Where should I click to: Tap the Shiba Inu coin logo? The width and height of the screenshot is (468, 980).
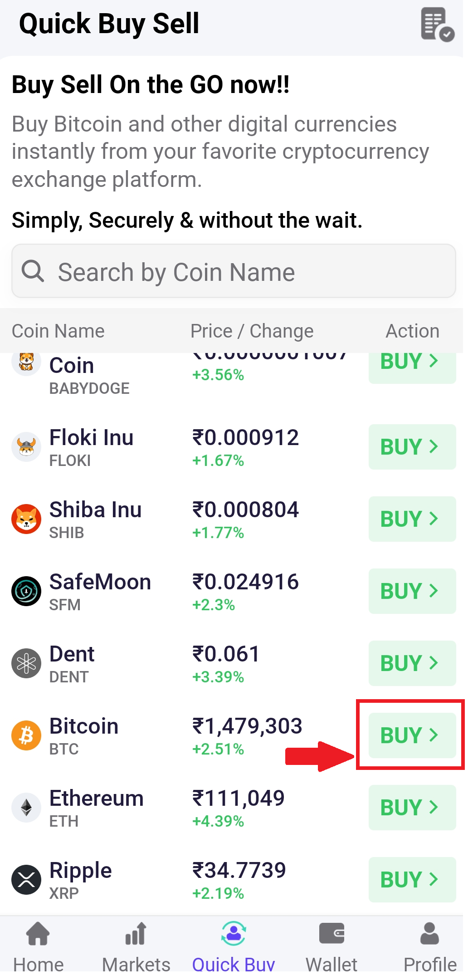coord(26,519)
